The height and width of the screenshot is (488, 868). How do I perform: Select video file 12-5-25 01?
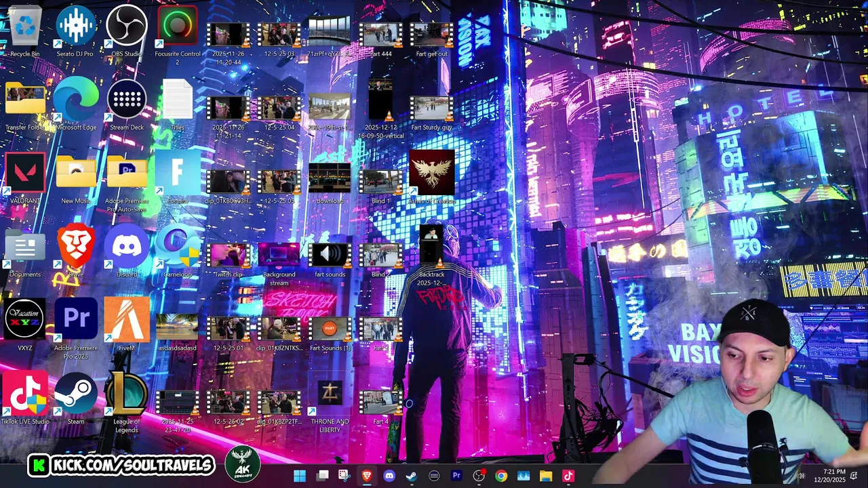tap(228, 333)
